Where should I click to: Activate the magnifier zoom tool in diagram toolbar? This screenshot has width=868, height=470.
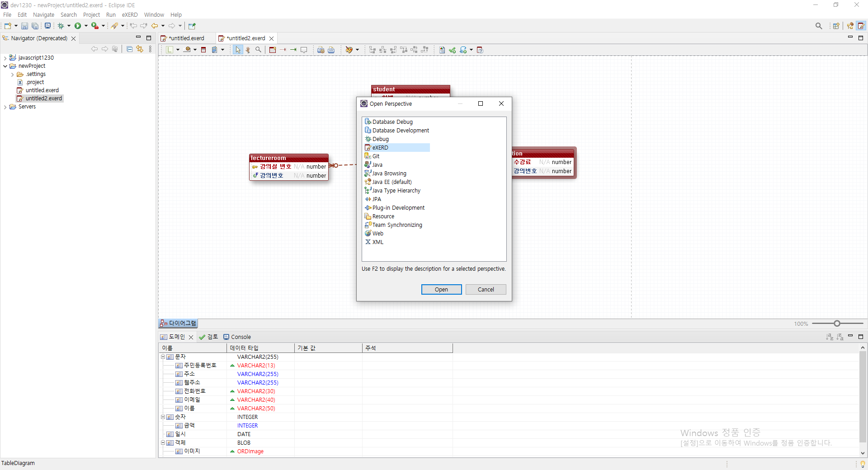[x=258, y=50]
